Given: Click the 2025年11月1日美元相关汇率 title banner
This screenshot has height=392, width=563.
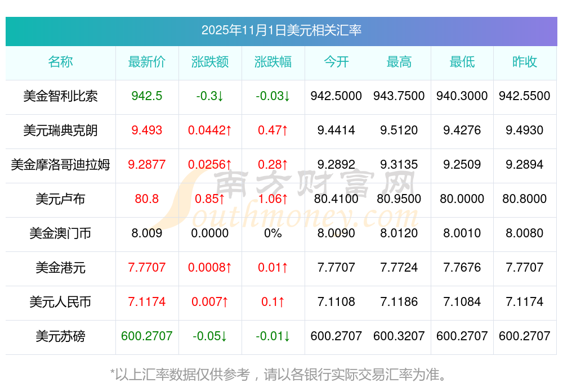Looking at the screenshot, I should [x=281, y=30].
